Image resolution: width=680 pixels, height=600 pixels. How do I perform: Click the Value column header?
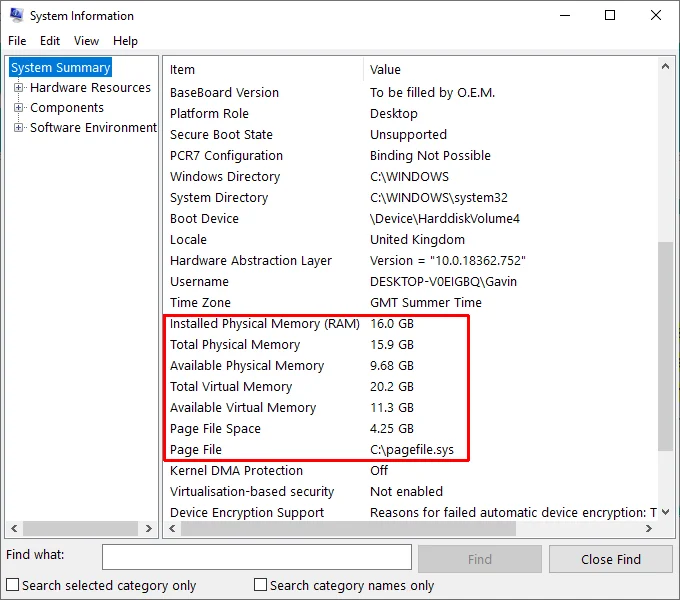click(511, 70)
